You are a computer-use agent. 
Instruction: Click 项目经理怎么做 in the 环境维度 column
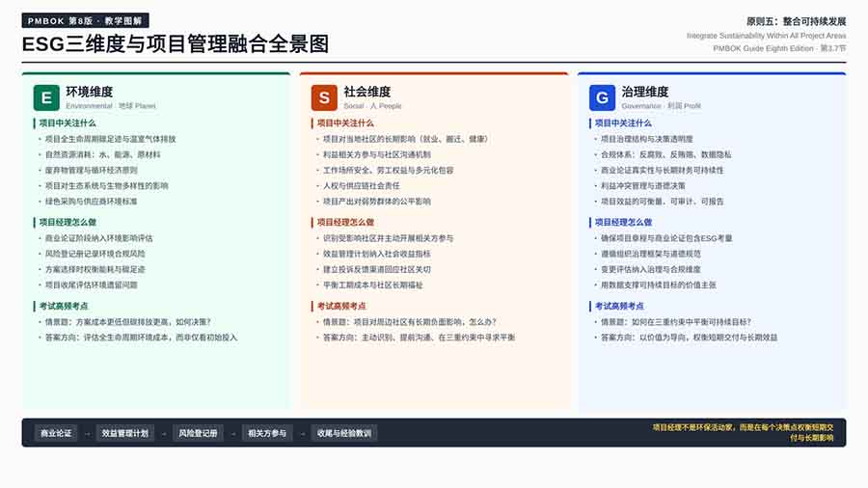67,222
